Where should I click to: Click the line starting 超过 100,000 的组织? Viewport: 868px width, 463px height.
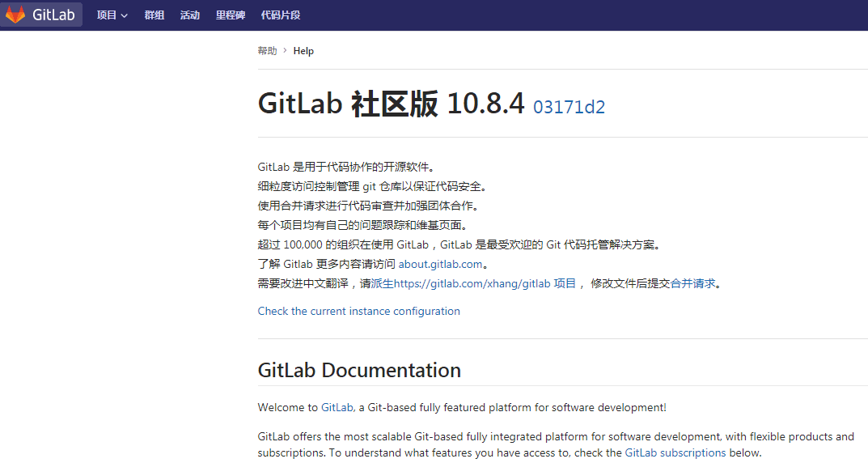click(x=459, y=244)
